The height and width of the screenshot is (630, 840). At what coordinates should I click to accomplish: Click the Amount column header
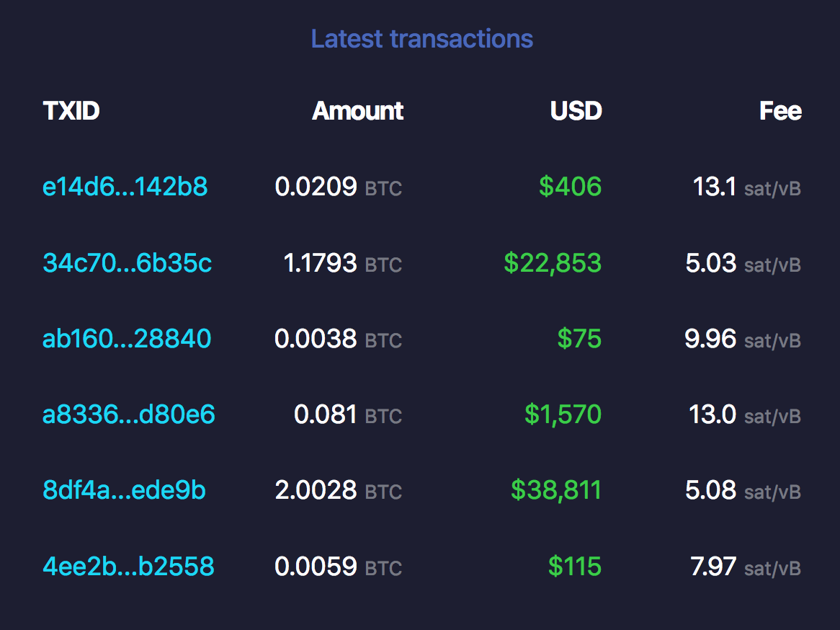tap(357, 111)
